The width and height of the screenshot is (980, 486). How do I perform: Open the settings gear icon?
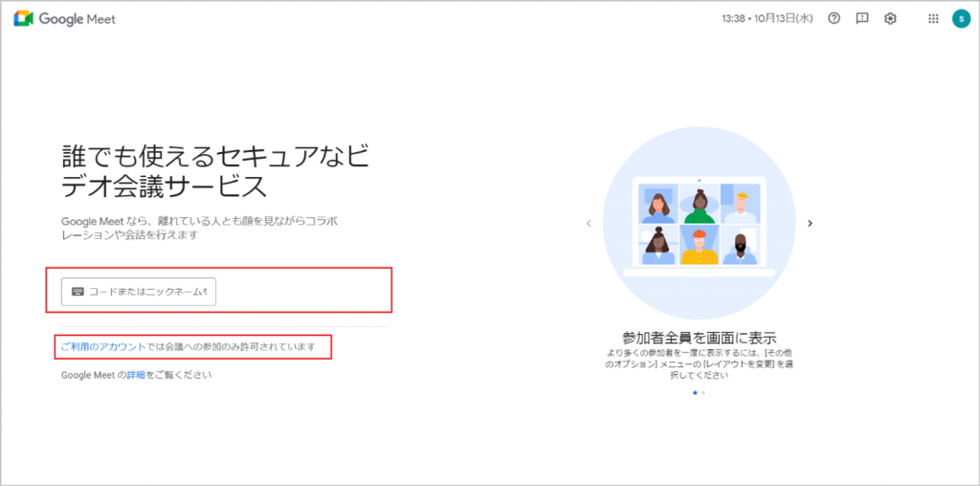[x=890, y=19]
